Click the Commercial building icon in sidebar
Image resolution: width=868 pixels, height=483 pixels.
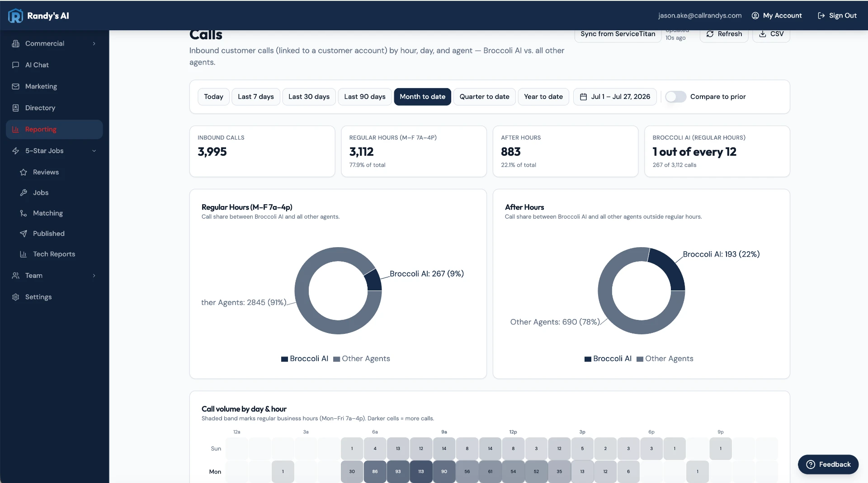pyautogui.click(x=16, y=43)
